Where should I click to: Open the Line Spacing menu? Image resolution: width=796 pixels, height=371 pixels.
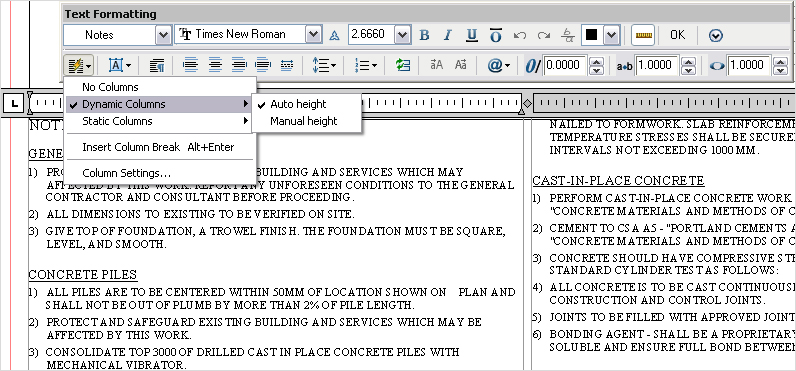(x=324, y=65)
